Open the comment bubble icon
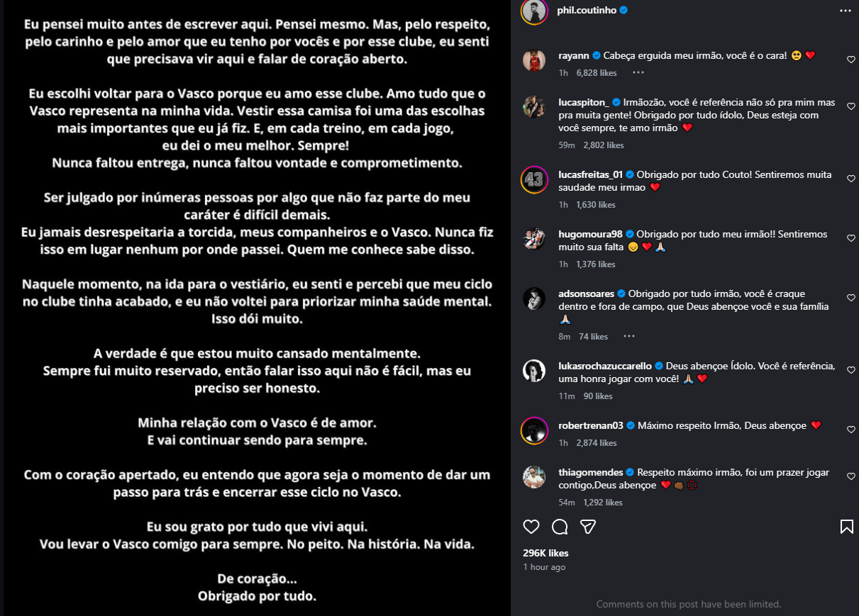 tap(560, 527)
